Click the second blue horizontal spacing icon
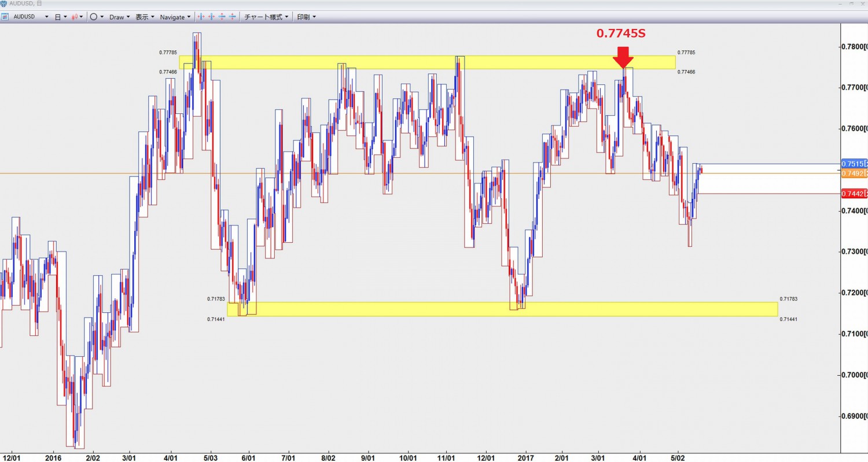 tap(211, 17)
